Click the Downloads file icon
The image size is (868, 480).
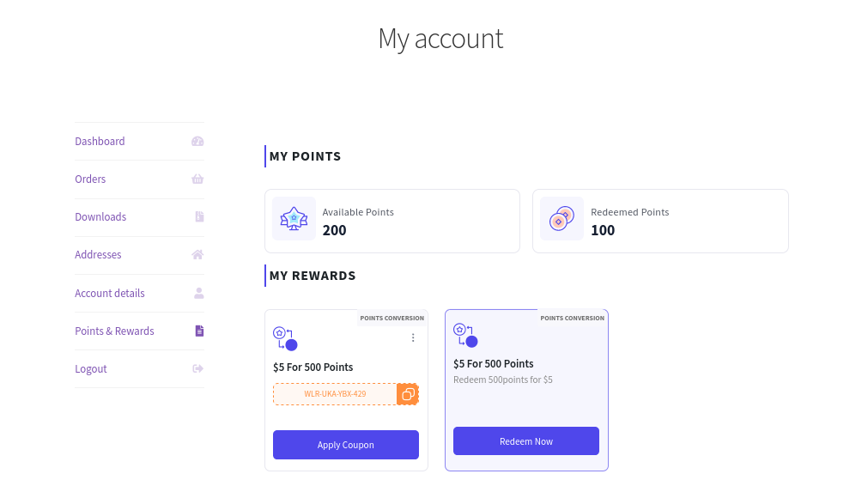click(199, 216)
